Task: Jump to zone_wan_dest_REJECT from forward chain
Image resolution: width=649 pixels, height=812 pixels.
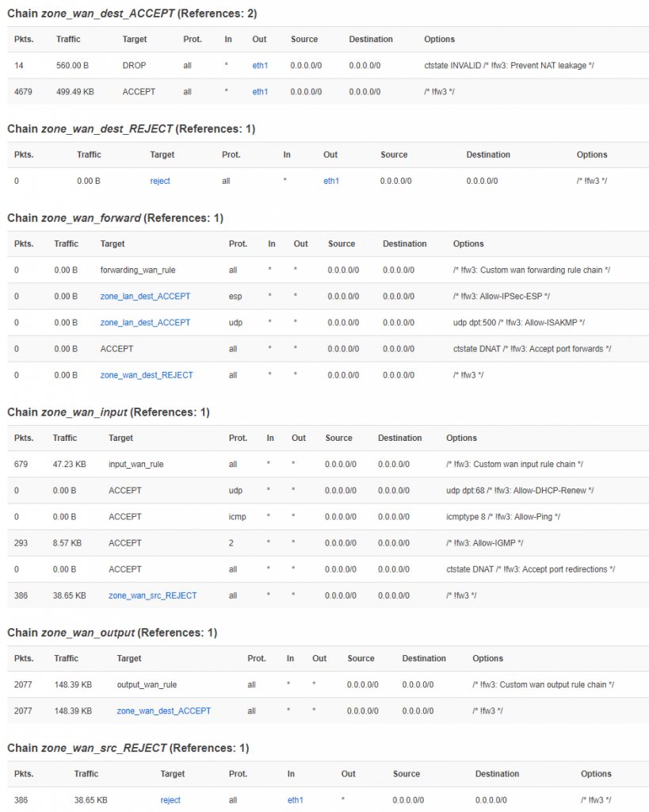Action: 146,375
